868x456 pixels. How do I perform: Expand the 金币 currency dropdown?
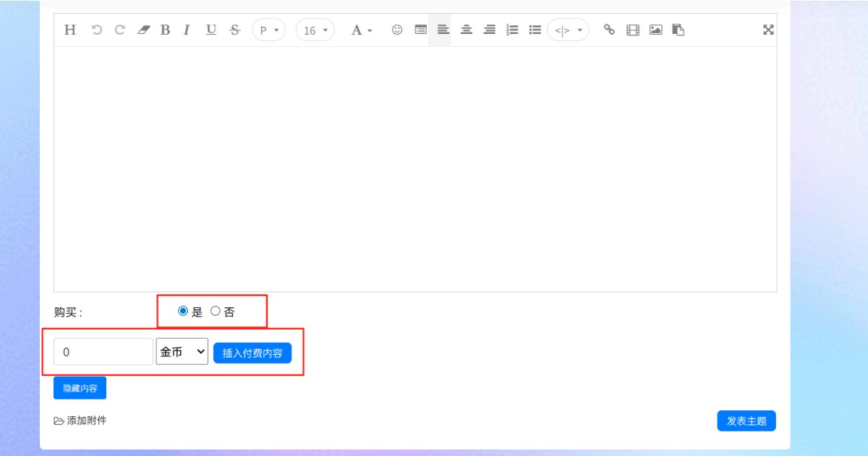(182, 352)
